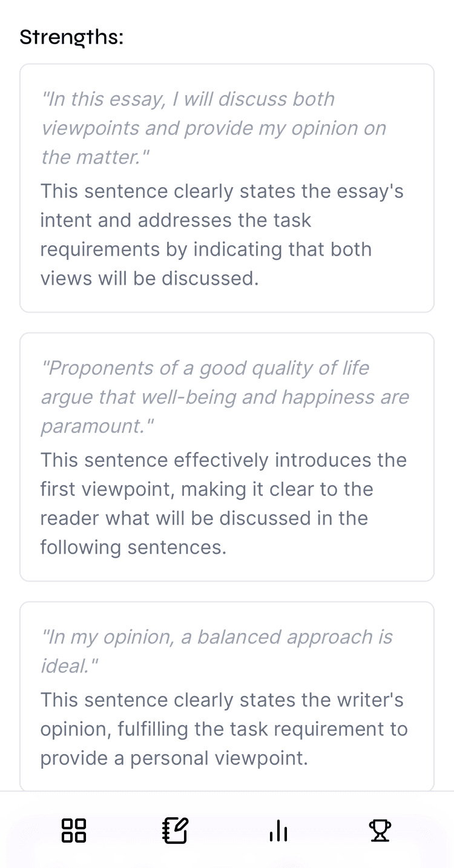This screenshot has width=454, height=868.
Task: Select the "In my opinion, a balanced approach" quote
Action: coord(217,637)
